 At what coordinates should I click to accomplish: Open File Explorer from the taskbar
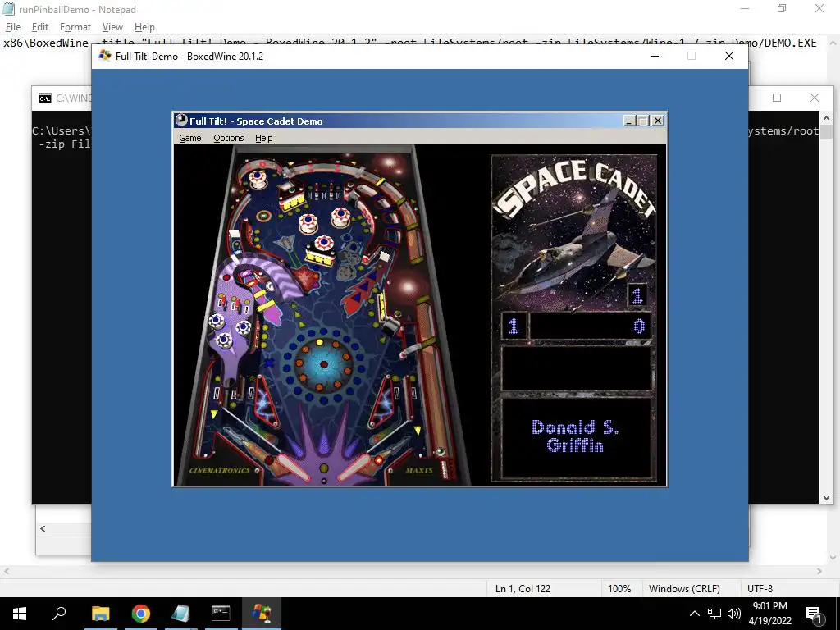[x=100, y=614]
